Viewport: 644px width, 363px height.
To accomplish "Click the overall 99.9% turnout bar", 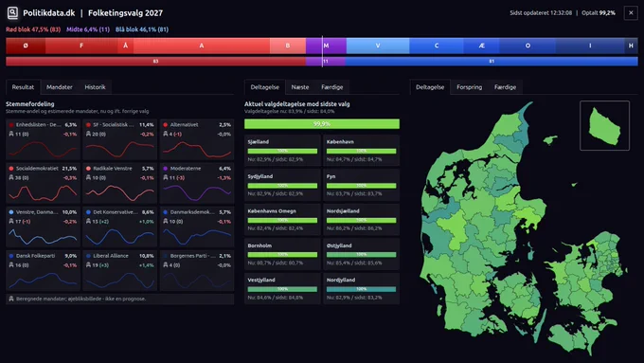I will point(322,124).
